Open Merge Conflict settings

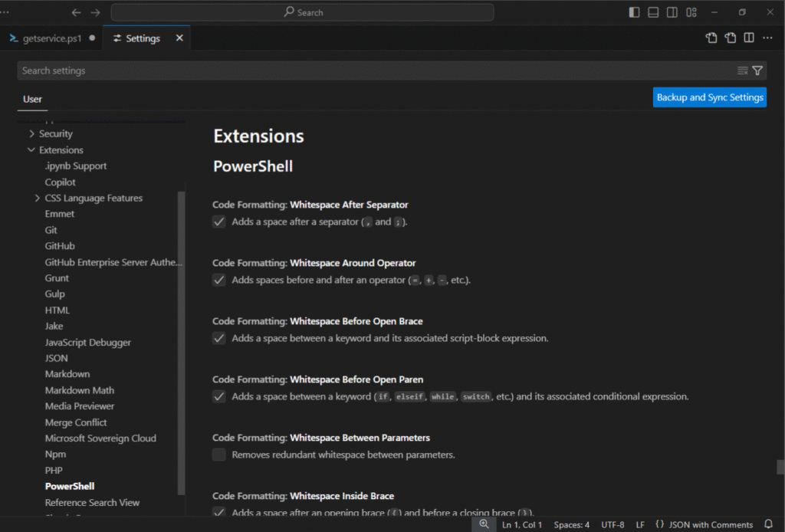point(76,422)
